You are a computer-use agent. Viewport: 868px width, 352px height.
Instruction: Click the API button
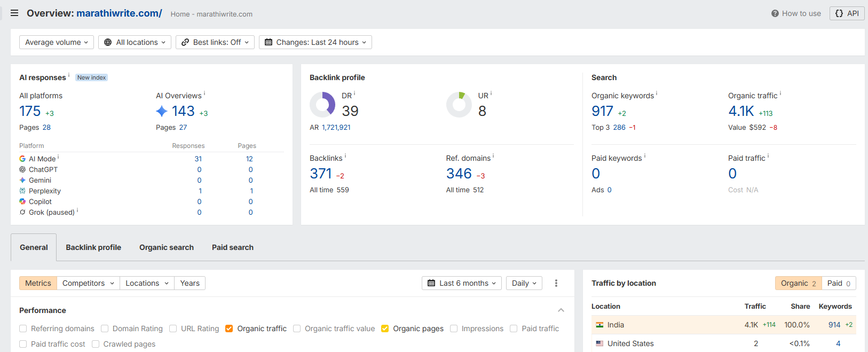pos(847,13)
